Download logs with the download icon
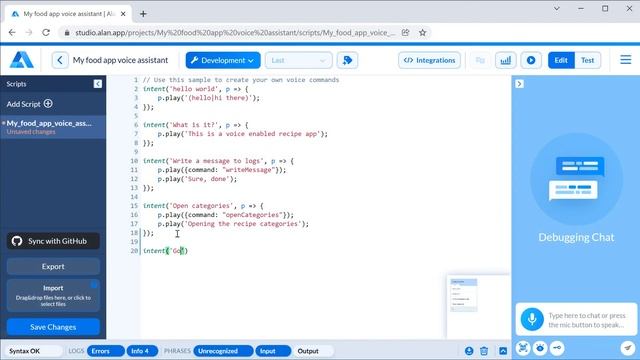This screenshot has width=640, height=360. tap(469, 351)
